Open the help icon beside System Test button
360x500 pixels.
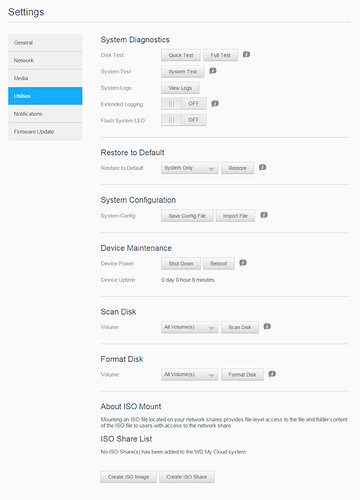coord(213,71)
